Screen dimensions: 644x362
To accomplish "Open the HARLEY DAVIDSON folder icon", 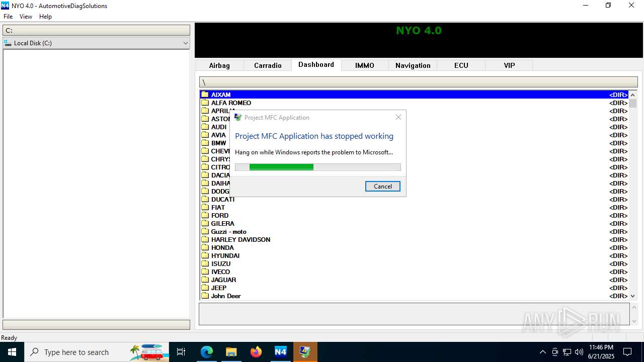I will 205,239.
